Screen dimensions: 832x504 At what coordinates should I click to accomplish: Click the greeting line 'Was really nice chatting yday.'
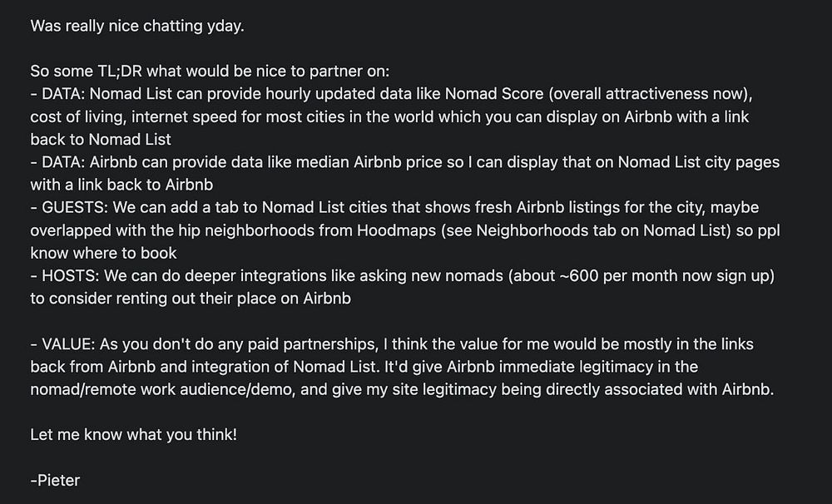point(137,26)
